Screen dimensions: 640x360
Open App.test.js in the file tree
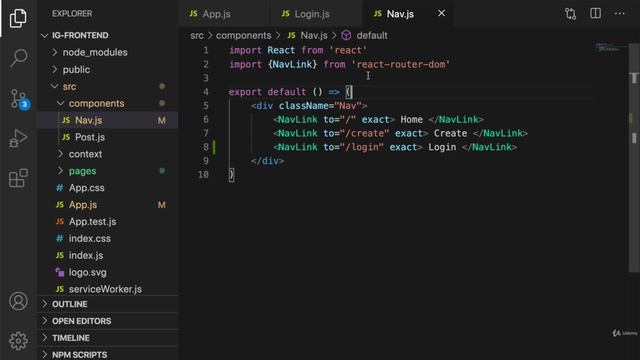(x=108, y=222)
